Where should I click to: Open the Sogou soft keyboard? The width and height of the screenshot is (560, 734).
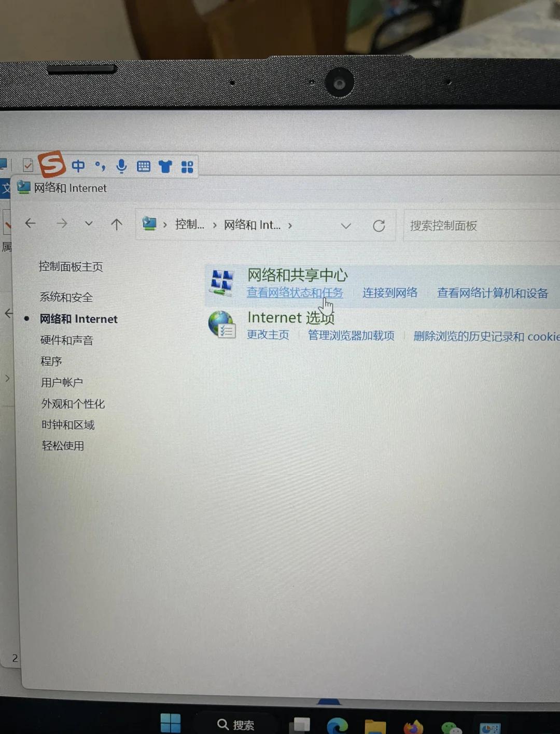point(144,167)
